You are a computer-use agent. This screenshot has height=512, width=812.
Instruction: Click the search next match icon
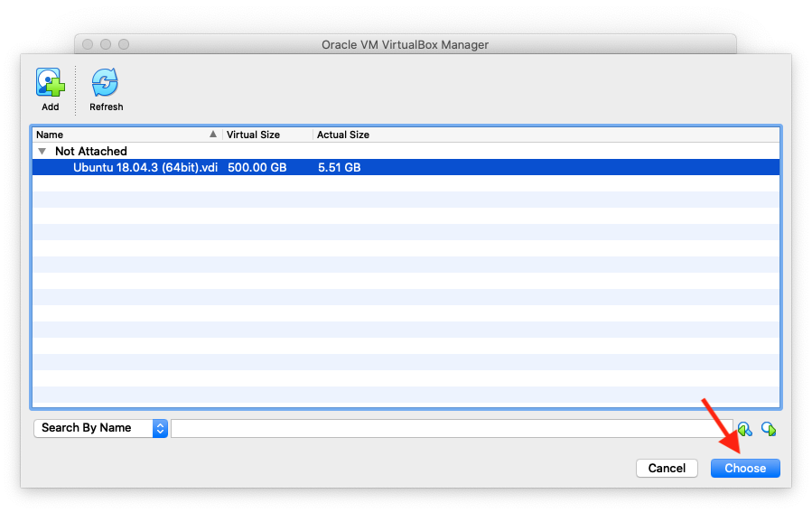click(x=769, y=428)
